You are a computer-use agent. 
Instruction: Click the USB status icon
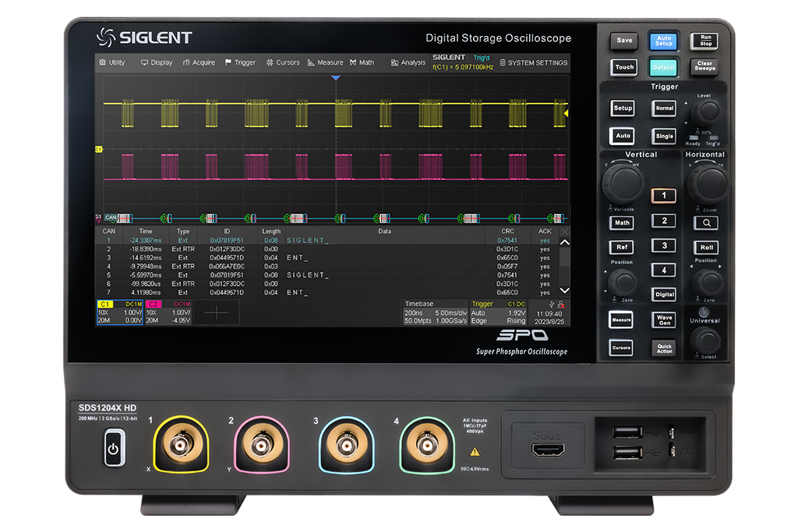(x=552, y=304)
